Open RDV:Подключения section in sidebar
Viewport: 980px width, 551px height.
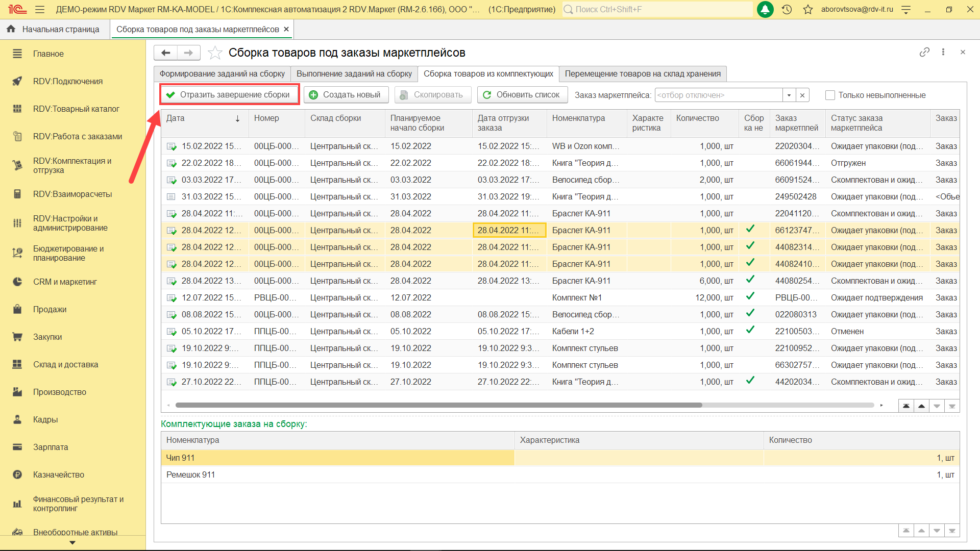click(x=67, y=81)
